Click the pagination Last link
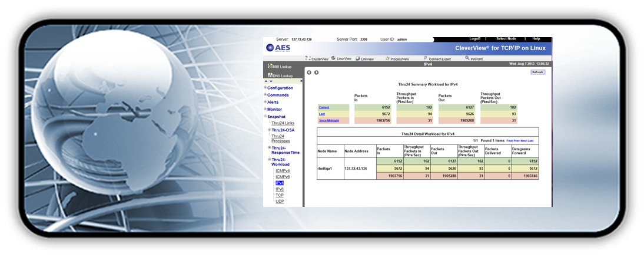The height and width of the screenshot is (257, 644). (530, 141)
